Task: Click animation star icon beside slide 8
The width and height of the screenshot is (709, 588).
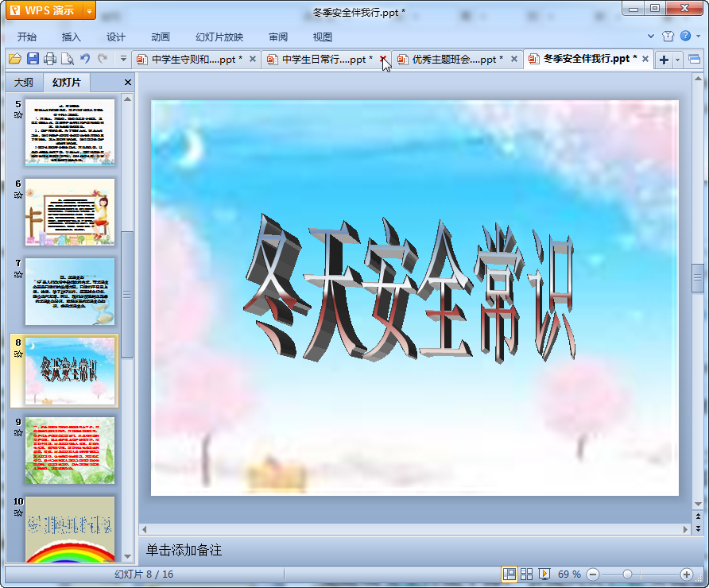Action: tap(18, 354)
